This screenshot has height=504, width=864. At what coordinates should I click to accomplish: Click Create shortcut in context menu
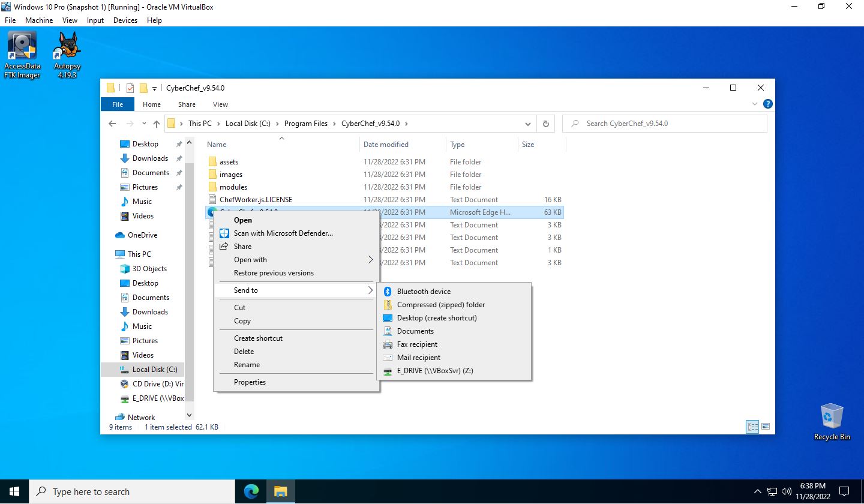296,338
